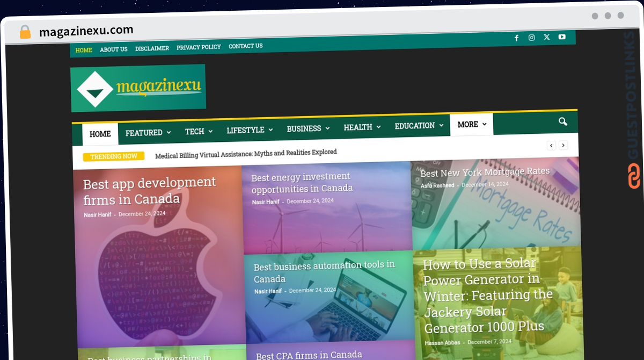Open the Facebook social icon
This screenshot has width=644, height=360.
pyautogui.click(x=516, y=38)
